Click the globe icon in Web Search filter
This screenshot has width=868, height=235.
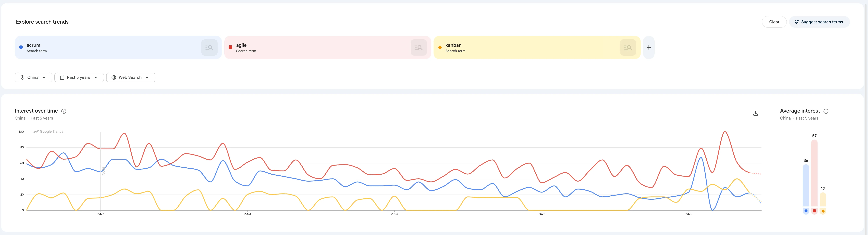(x=114, y=78)
